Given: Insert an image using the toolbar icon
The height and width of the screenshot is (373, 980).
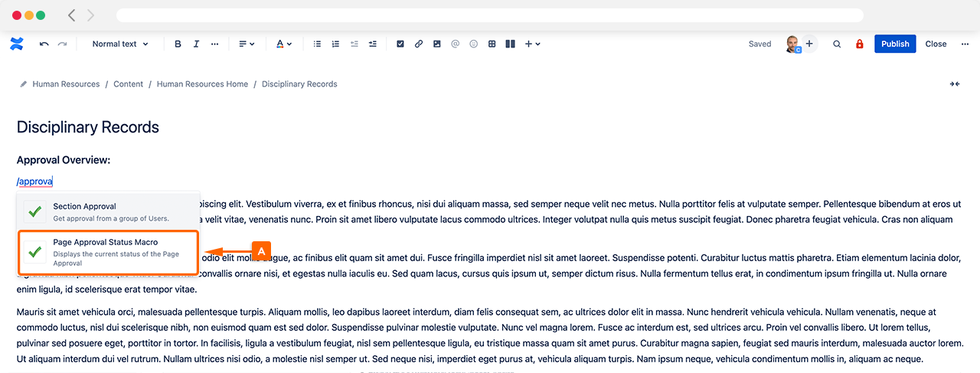Looking at the screenshot, I should (x=437, y=44).
